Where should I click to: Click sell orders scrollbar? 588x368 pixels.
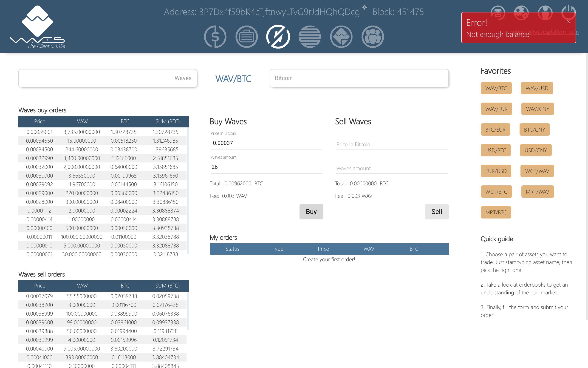pos(188,311)
